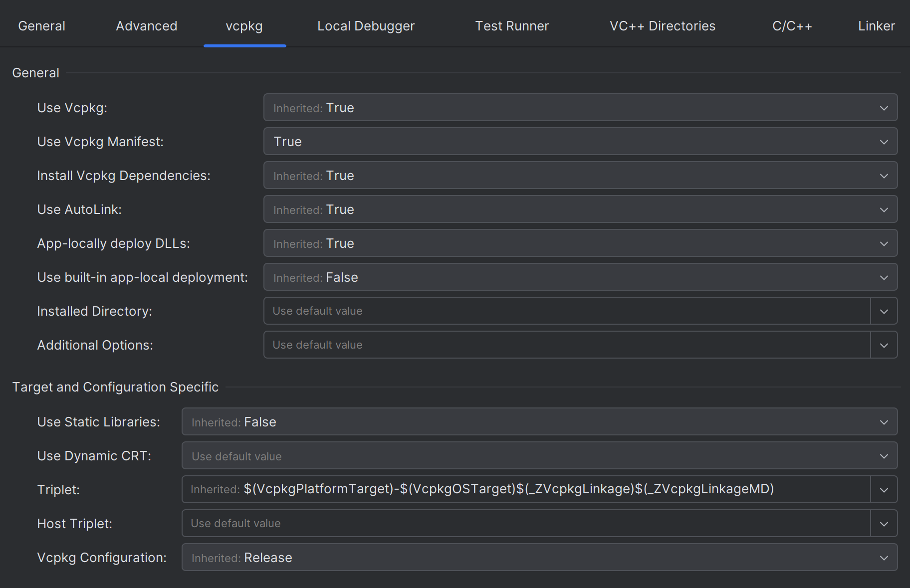Viewport: 910px width, 588px height.
Task: Open the Use Dynamic CRT dropdown
Action: pyautogui.click(x=539, y=455)
